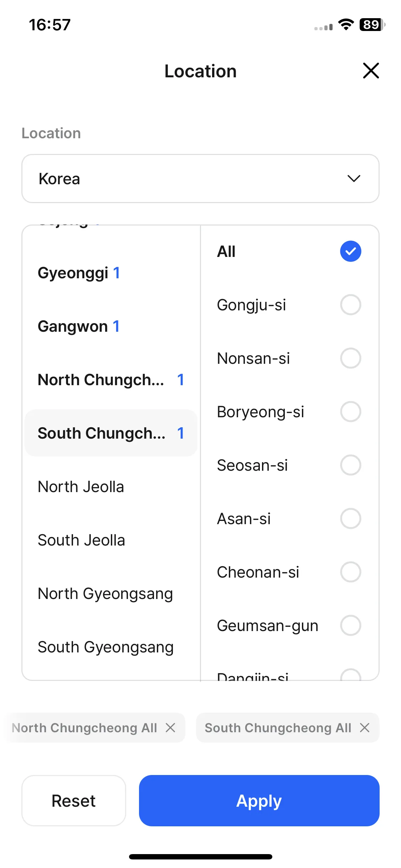The width and height of the screenshot is (401, 868).
Task: Choose Cheonan-si radio option
Action: pyautogui.click(x=351, y=572)
